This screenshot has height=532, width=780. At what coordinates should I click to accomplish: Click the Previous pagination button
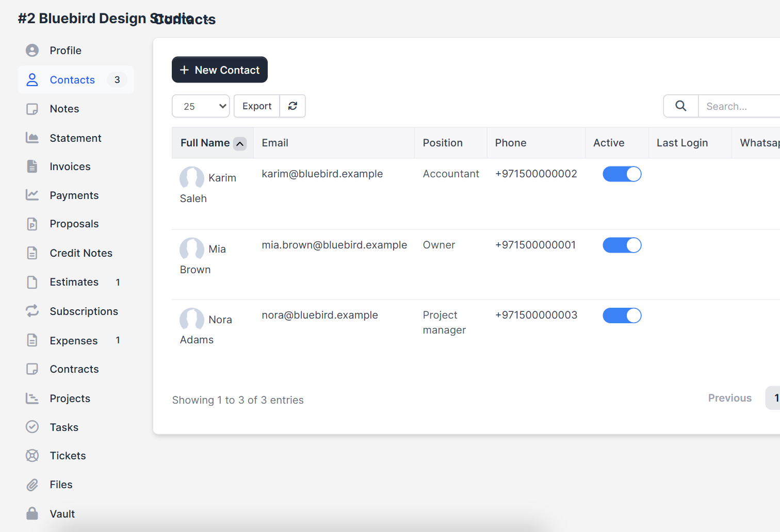point(730,398)
